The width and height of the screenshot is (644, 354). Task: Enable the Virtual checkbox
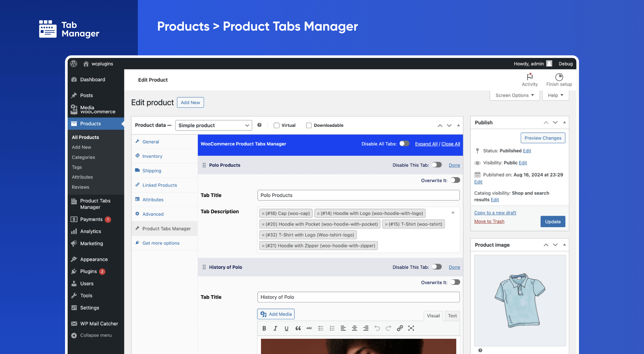(x=276, y=125)
